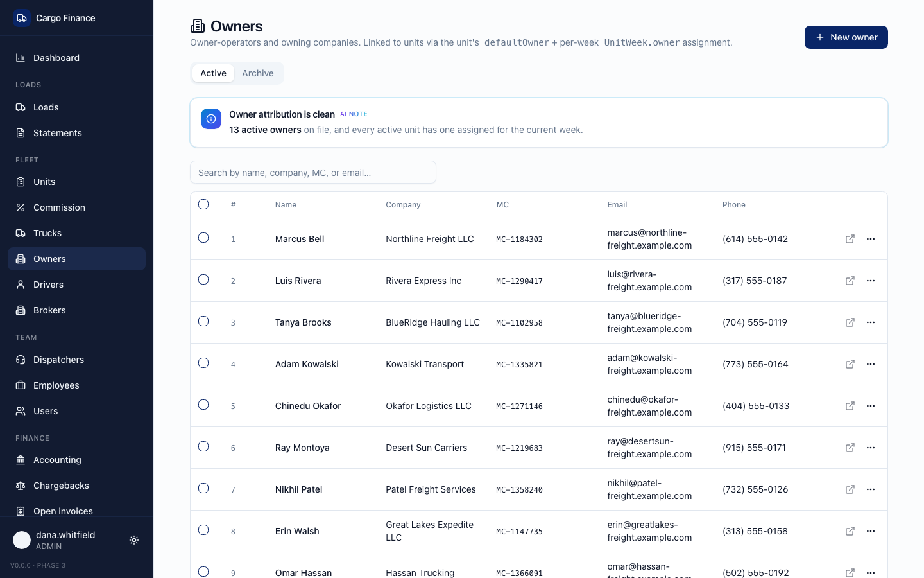The height and width of the screenshot is (578, 924).
Task: Open external link for Ray Montoya
Action: click(850, 448)
